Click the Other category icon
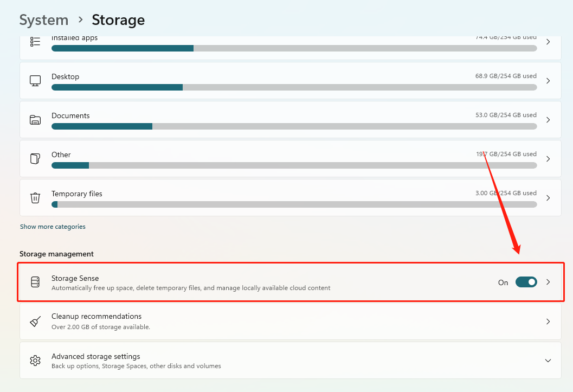 (35, 159)
